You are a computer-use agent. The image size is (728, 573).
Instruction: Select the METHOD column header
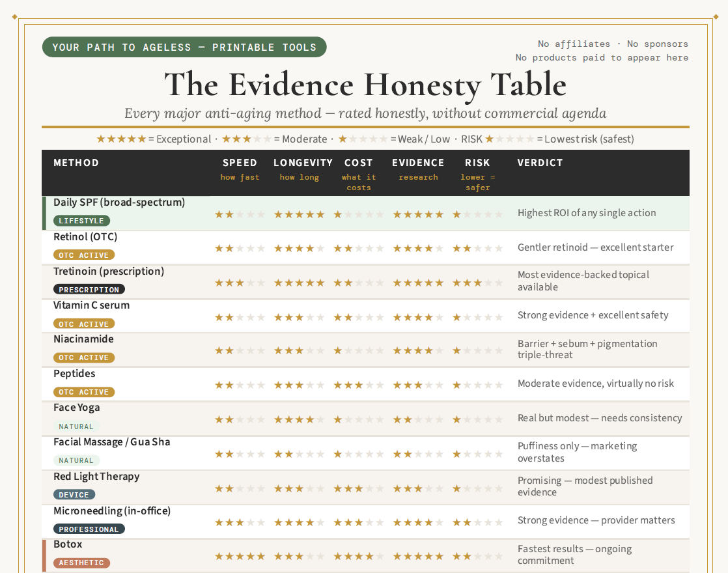pyautogui.click(x=76, y=163)
